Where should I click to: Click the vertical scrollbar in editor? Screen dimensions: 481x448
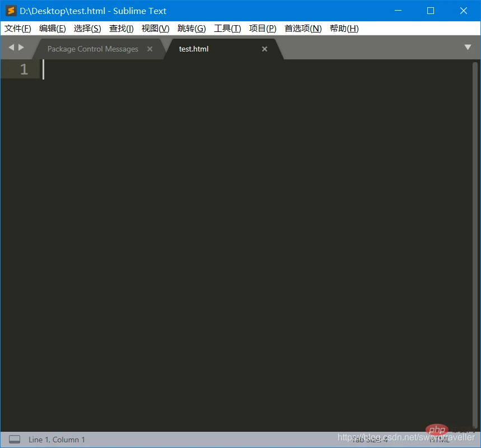click(x=475, y=245)
